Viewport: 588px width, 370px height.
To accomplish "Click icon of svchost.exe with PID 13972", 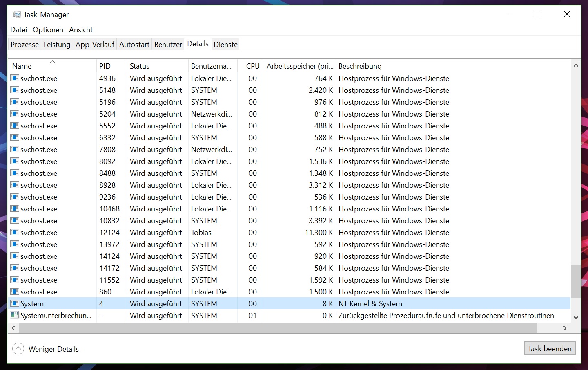I will point(15,244).
